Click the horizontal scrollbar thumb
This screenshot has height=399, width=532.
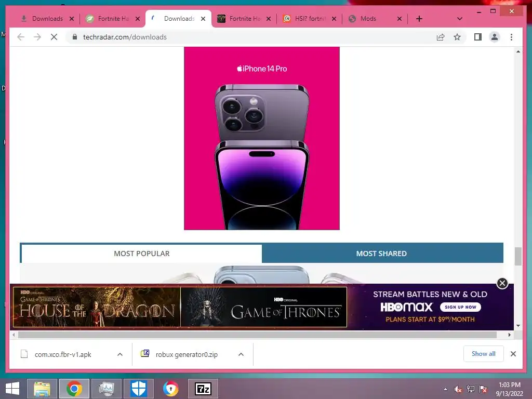(x=257, y=335)
